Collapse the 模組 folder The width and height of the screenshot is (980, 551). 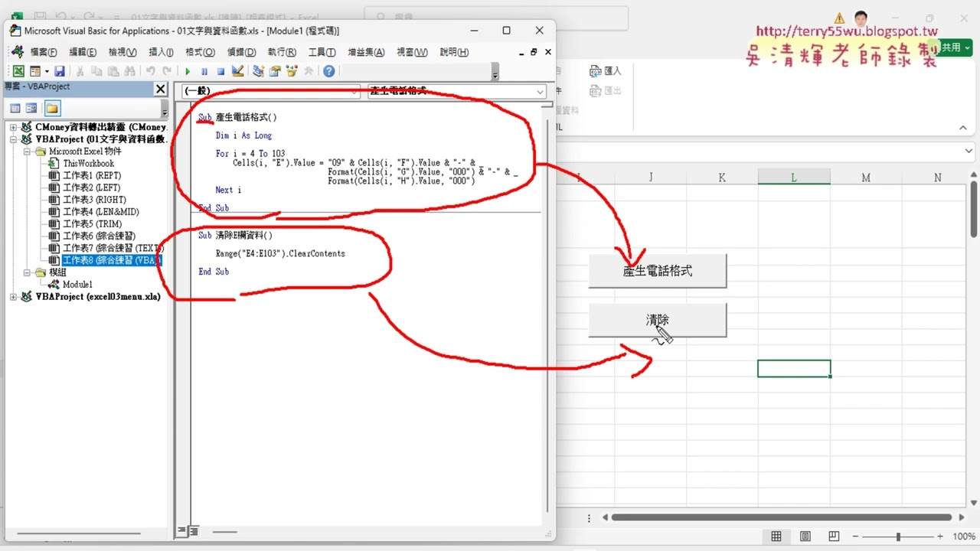27,272
